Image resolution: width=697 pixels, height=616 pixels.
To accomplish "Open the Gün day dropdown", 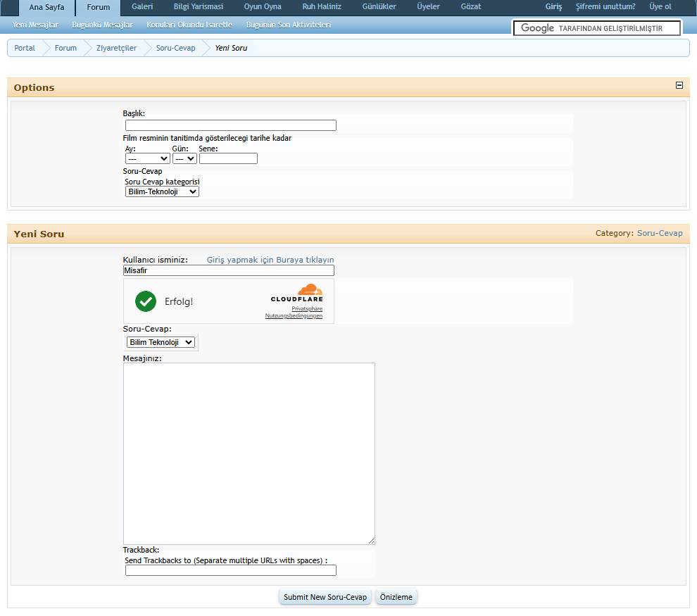I will [x=184, y=158].
